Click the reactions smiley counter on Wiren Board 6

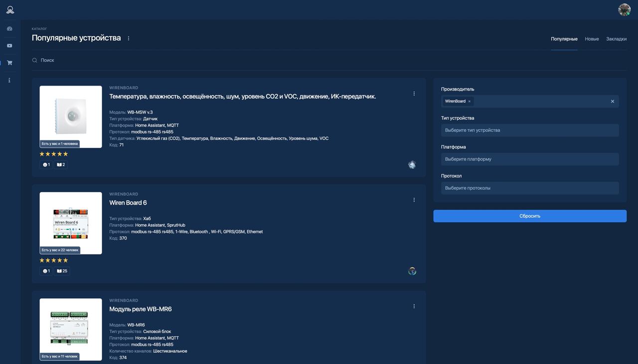(46, 271)
